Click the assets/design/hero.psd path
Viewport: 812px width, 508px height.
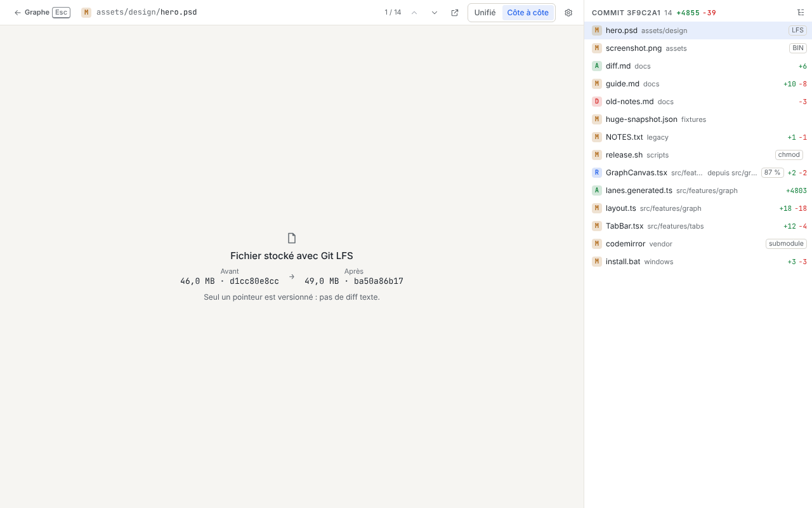(147, 13)
